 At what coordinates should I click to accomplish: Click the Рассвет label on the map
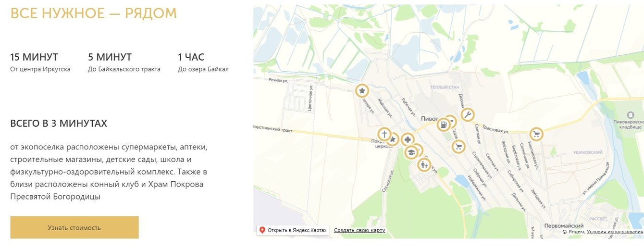tap(598, 218)
